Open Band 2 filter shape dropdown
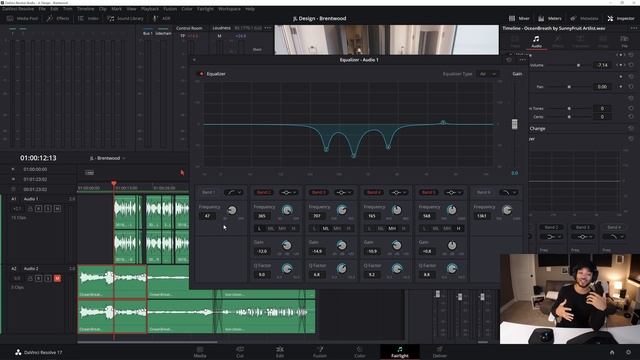Image resolution: width=640 pixels, height=360 pixels. [x=289, y=192]
